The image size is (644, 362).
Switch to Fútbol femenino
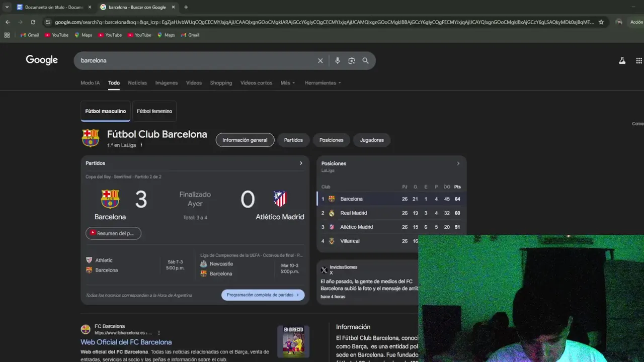click(154, 111)
